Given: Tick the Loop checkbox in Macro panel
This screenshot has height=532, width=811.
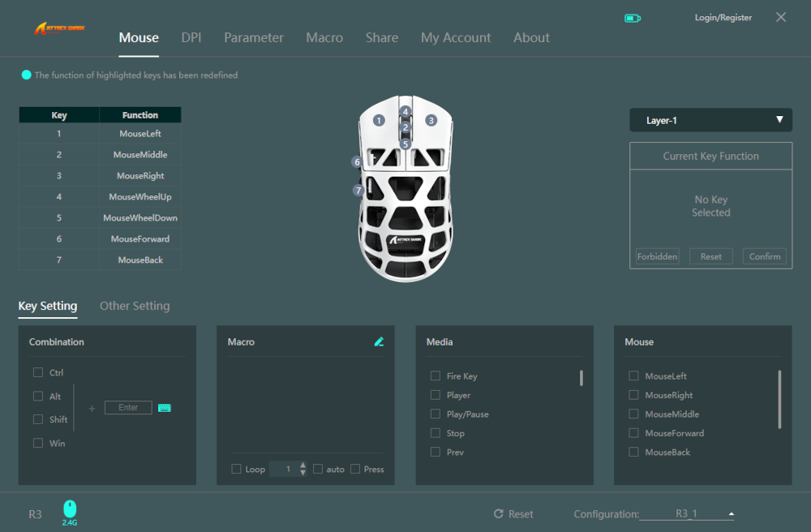Looking at the screenshot, I should pyautogui.click(x=236, y=470).
